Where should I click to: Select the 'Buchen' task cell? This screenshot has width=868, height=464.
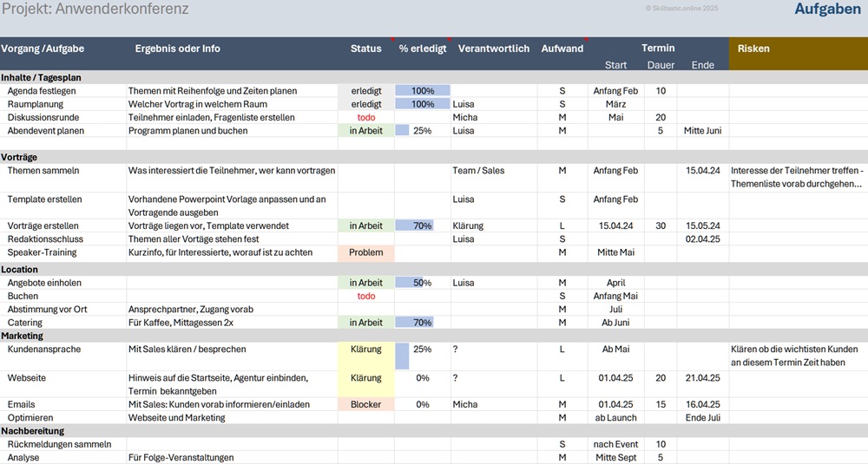pos(63,296)
